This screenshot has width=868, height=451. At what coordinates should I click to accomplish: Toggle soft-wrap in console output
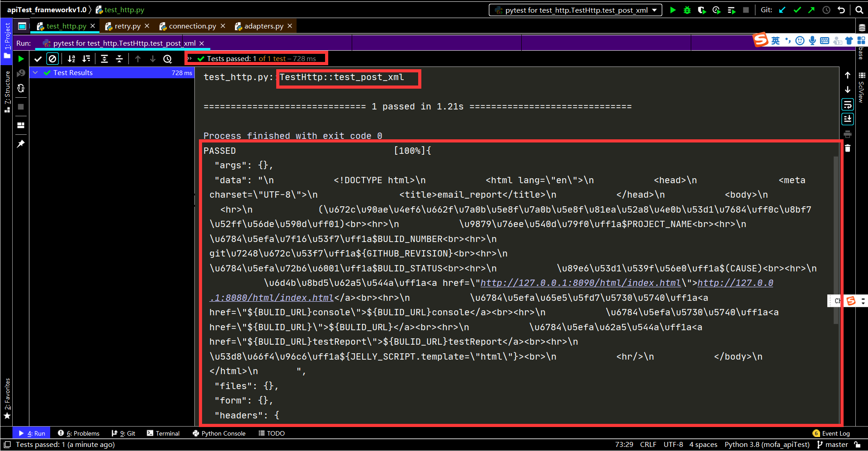click(848, 105)
